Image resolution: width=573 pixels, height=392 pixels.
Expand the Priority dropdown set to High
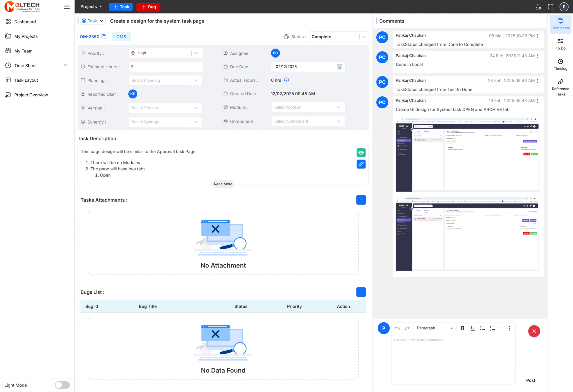click(x=165, y=53)
